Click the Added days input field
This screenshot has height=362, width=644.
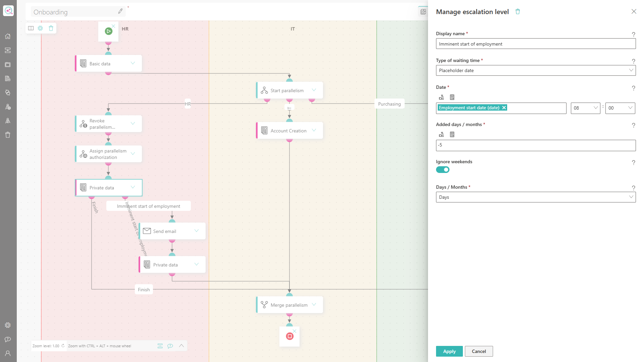pos(536,145)
